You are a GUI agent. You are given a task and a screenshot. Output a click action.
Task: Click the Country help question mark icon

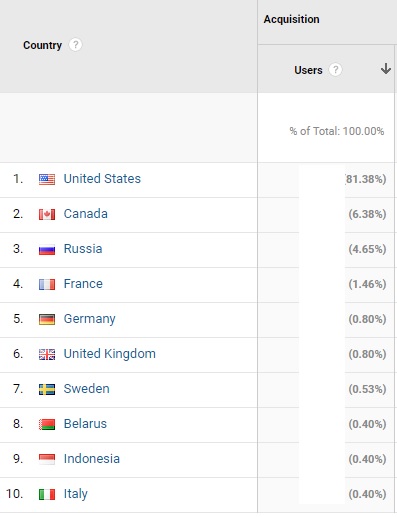click(x=75, y=45)
